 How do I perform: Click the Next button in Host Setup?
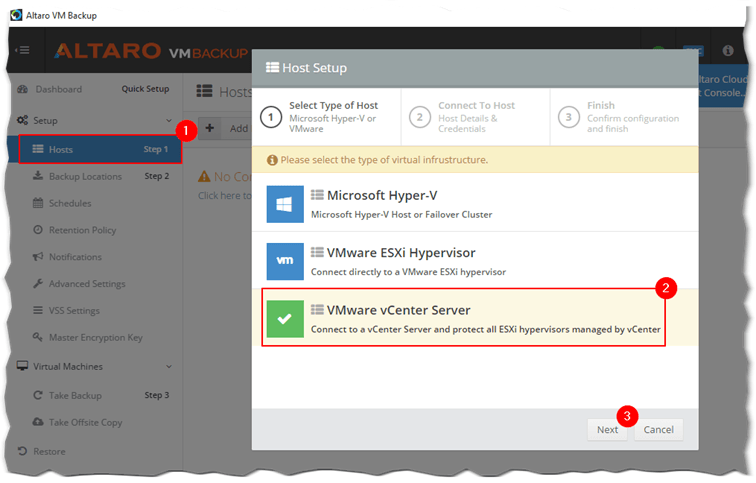607,429
